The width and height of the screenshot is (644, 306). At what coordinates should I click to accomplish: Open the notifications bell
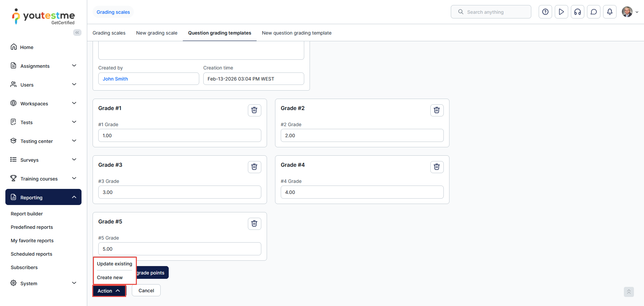[609, 12]
